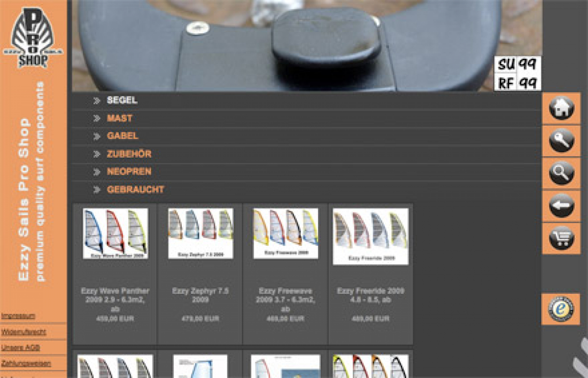Viewport: 588px width, 378px height.
Task: Click the Freewave 469,00 EUR price
Action: point(285,319)
